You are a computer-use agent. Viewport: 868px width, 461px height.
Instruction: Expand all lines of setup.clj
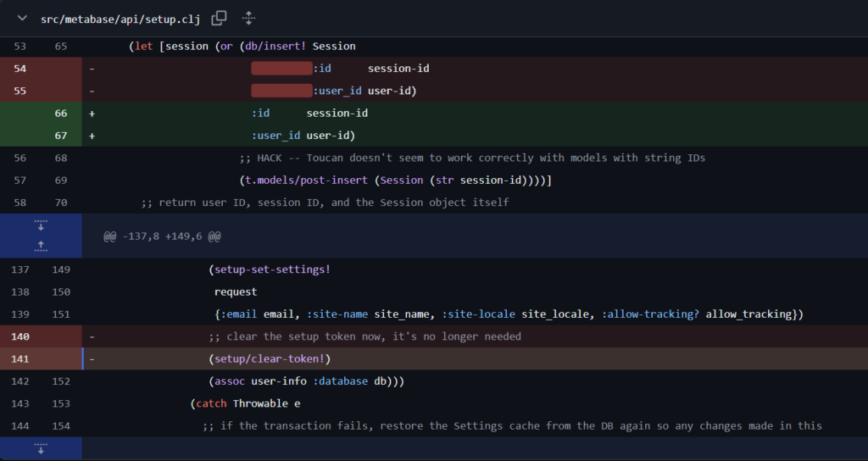(x=248, y=19)
